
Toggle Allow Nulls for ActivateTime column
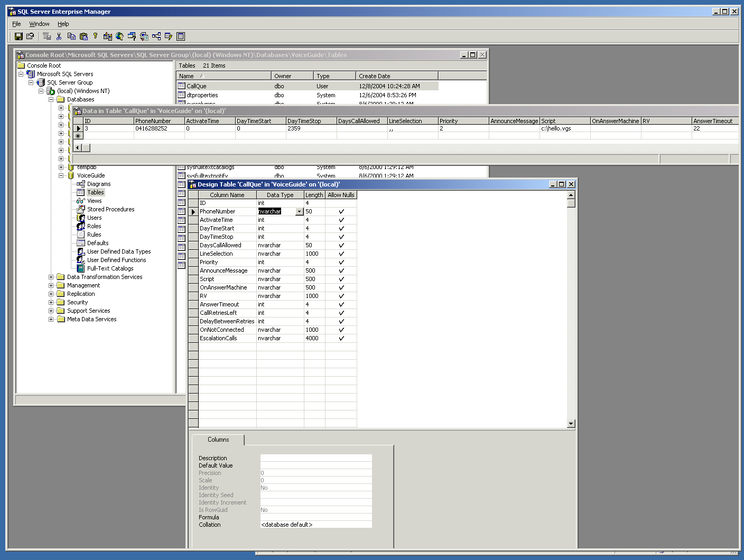tap(341, 220)
